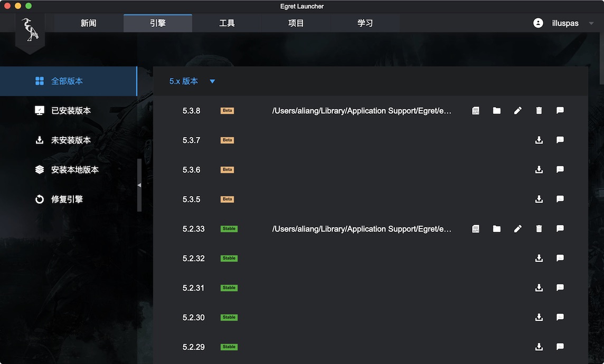This screenshot has height=364, width=604.
Task: Click the user avatar icon
Action: coord(538,23)
